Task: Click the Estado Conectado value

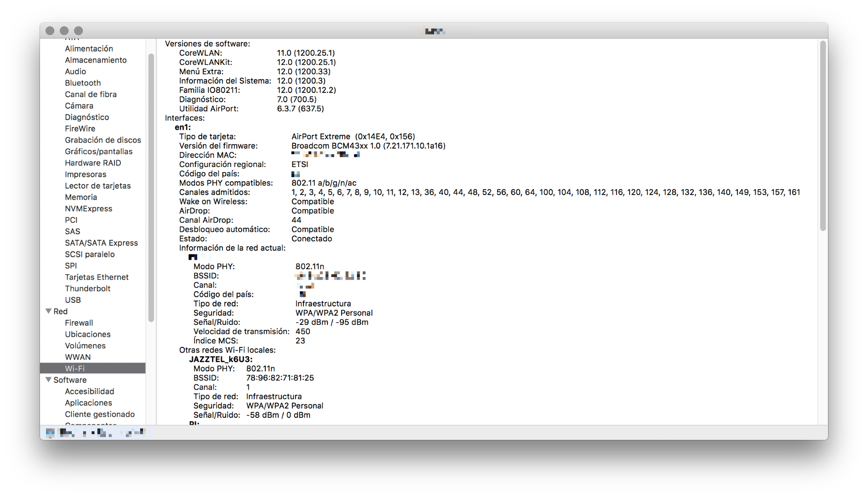Action: [x=312, y=239]
